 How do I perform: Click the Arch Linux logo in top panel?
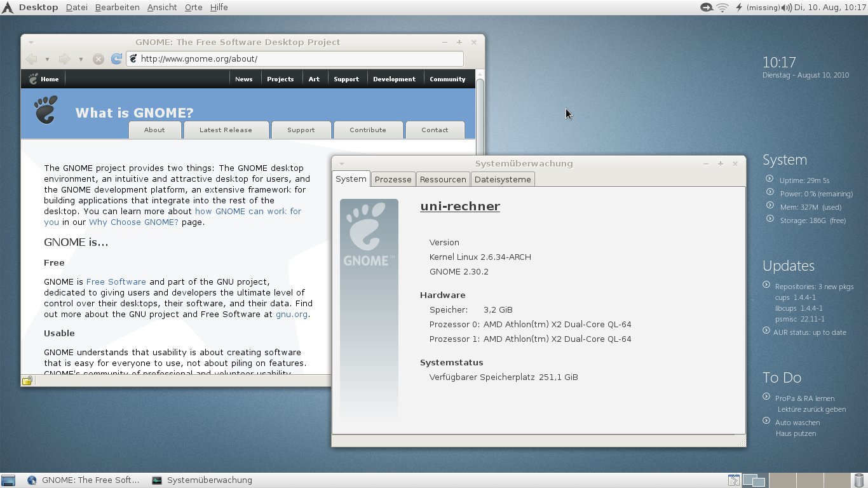(x=8, y=8)
